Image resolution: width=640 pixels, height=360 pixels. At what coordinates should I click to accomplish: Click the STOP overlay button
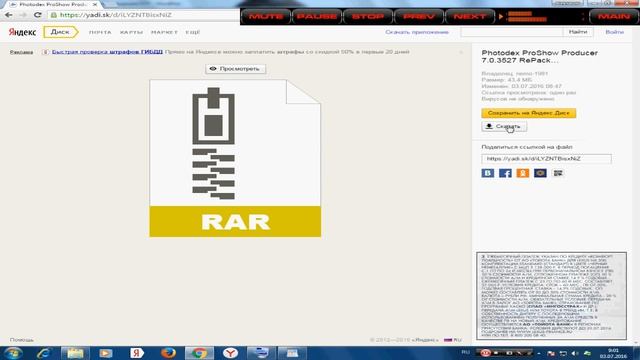368,17
